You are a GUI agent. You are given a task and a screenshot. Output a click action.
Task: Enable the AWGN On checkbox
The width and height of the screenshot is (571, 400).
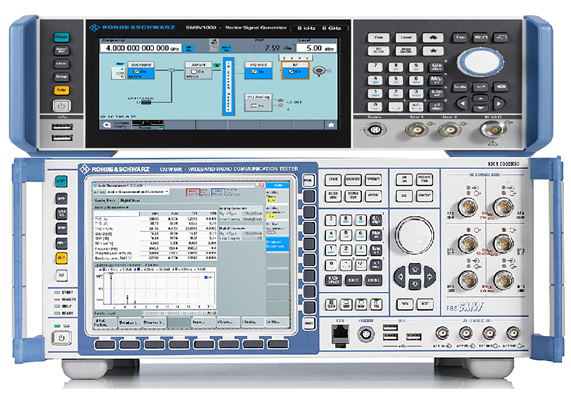pyautogui.click(x=194, y=72)
